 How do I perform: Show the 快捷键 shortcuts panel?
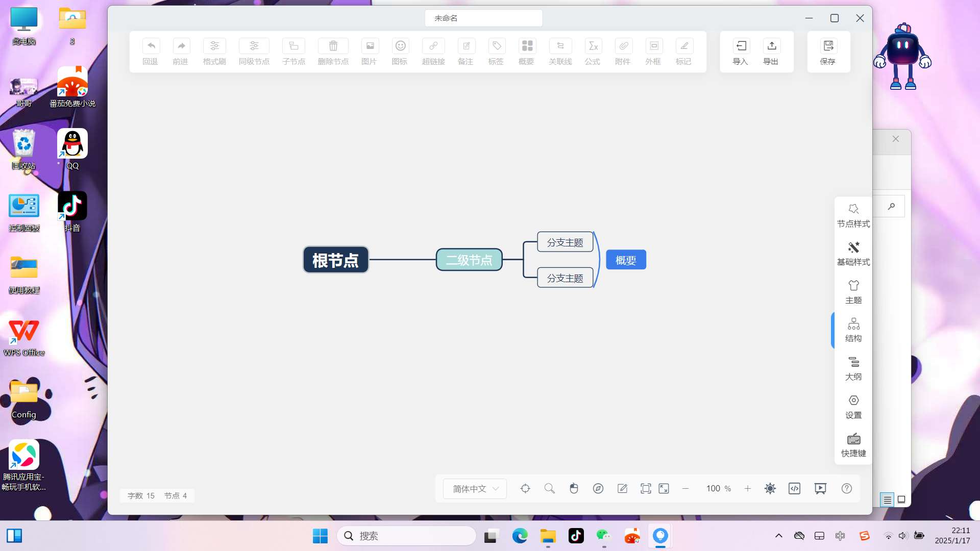click(853, 445)
